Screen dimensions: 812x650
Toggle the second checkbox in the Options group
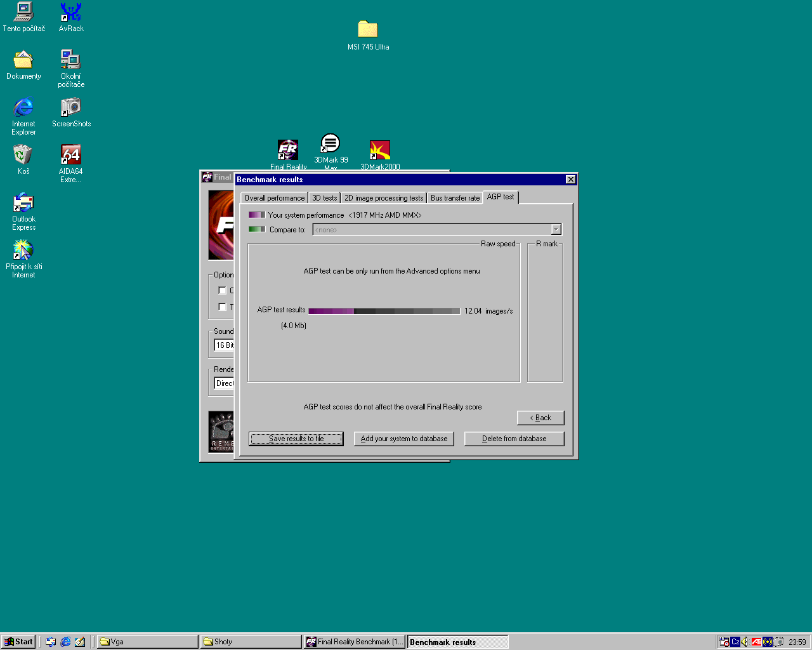[222, 307]
